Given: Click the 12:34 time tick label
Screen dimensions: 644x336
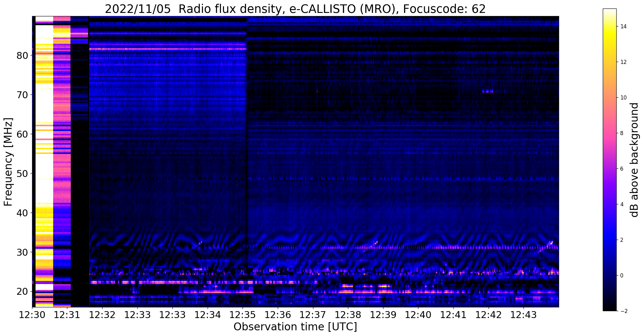Looking at the screenshot, I should (x=208, y=315).
